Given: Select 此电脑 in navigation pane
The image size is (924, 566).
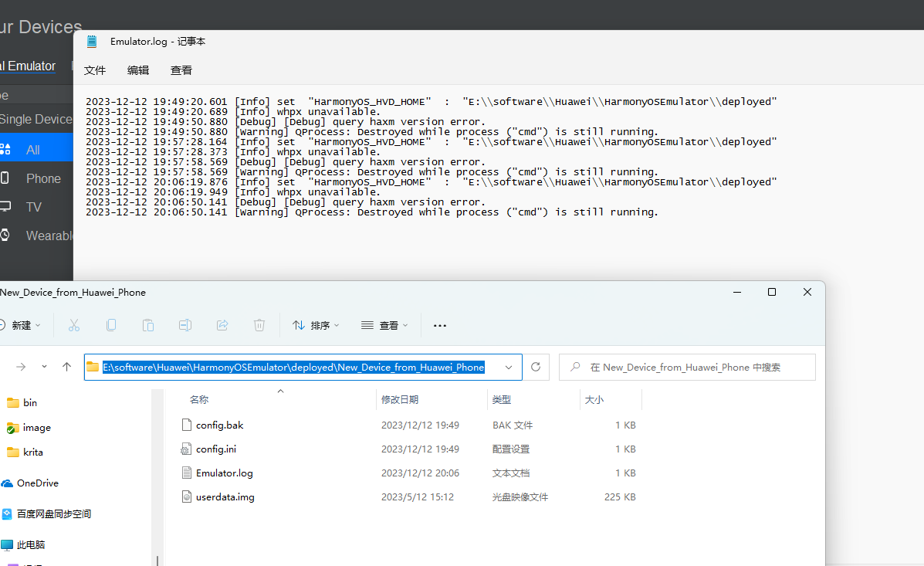Looking at the screenshot, I should point(31,545).
